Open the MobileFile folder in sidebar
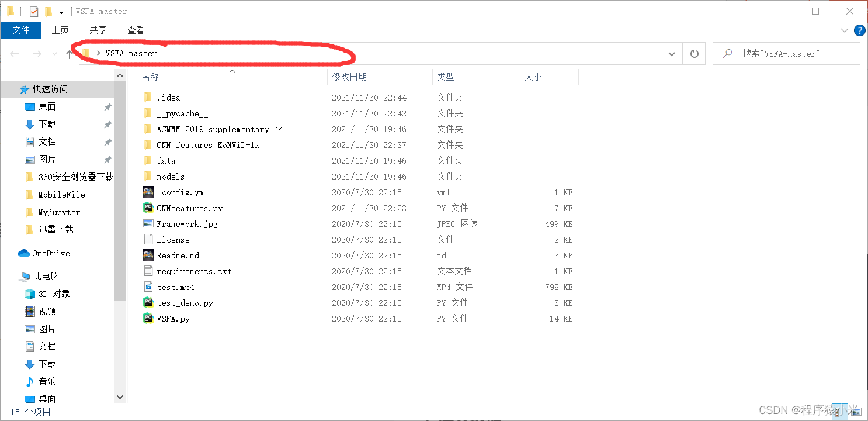 coord(62,195)
